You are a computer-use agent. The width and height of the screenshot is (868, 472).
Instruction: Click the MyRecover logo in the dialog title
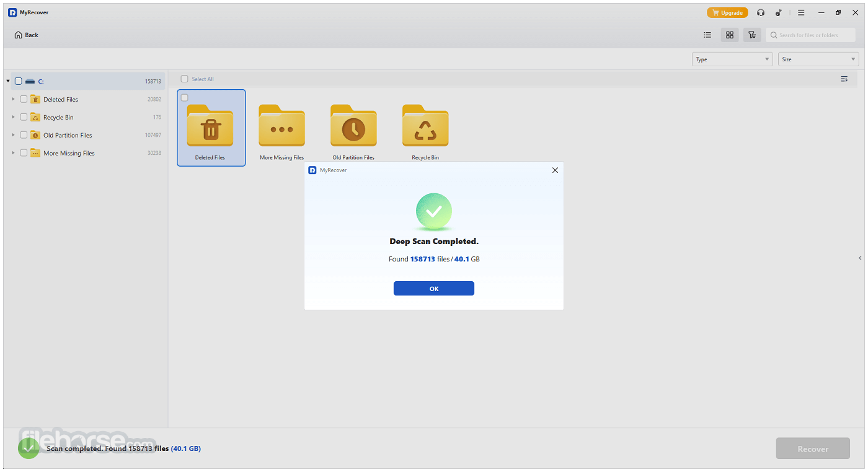312,170
